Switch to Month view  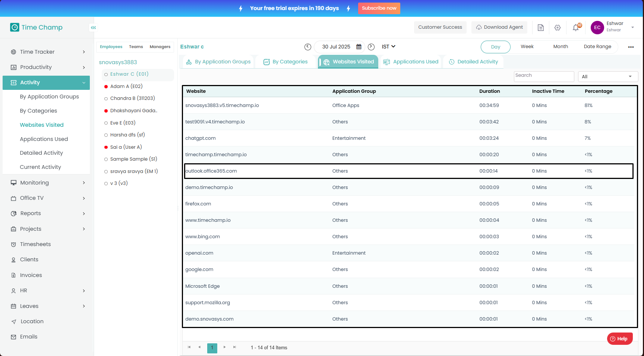tap(561, 47)
